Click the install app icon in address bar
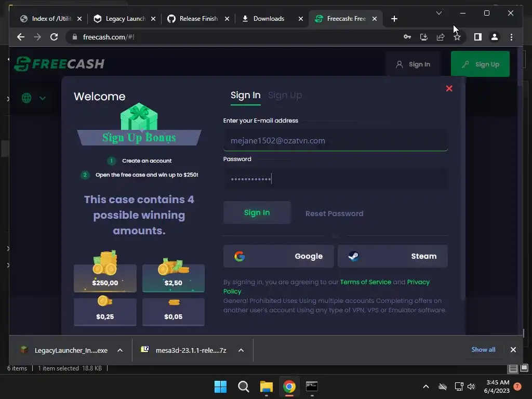The height and width of the screenshot is (399, 532). point(424,37)
